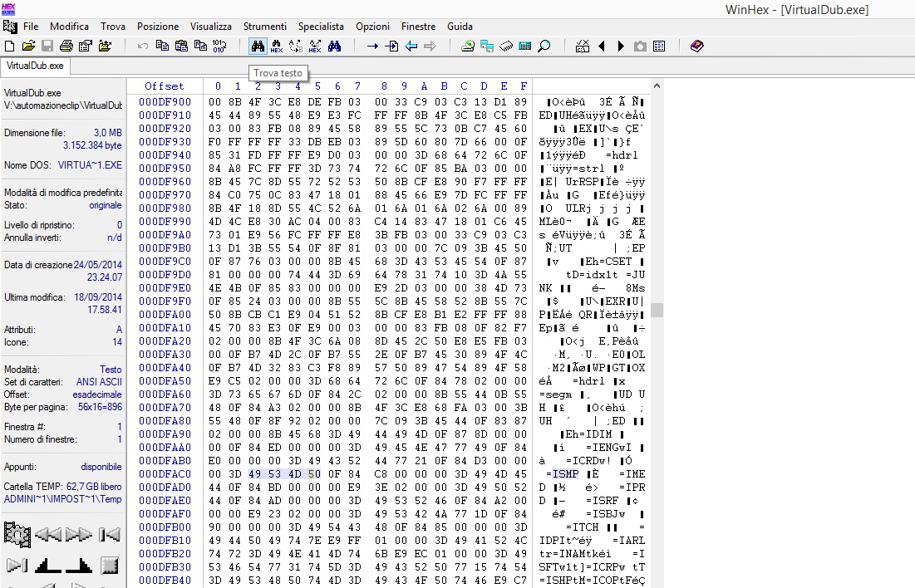Click the Replace Hex Values icon
The width and height of the screenshot is (915, 588).
pos(315,46)
